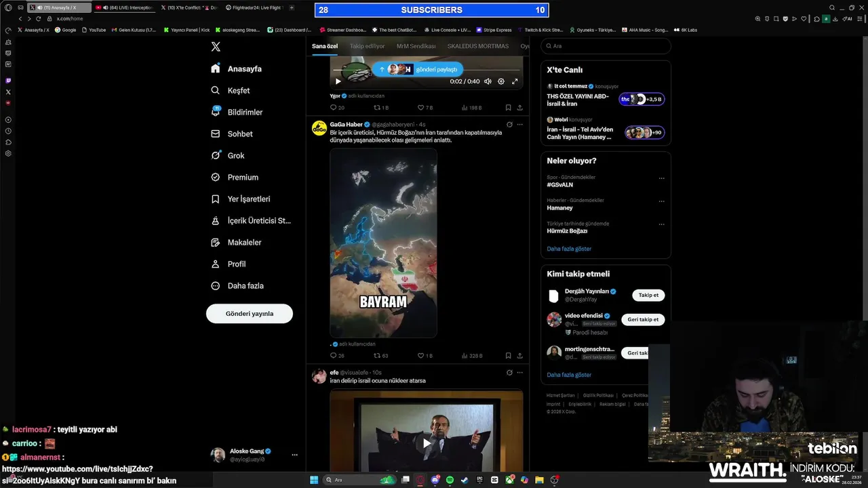868x488 pixels.
Task: Seek the top video's progress bar
Action: click(427, 69)
